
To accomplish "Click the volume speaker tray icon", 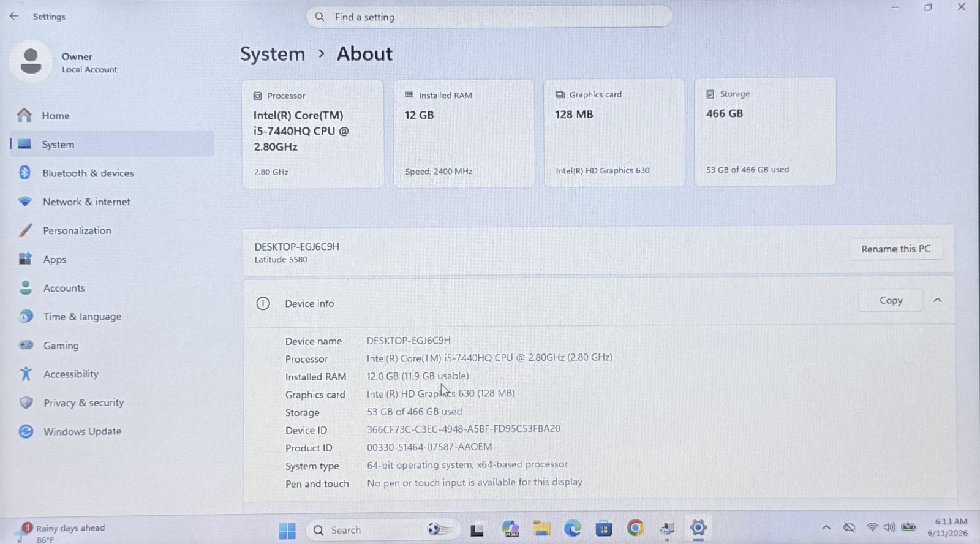I will pos(889,527).
